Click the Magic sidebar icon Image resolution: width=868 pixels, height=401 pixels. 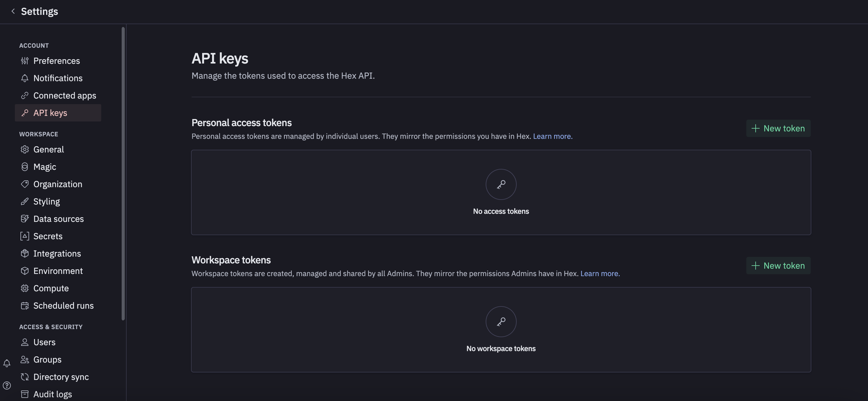(24, 167)
